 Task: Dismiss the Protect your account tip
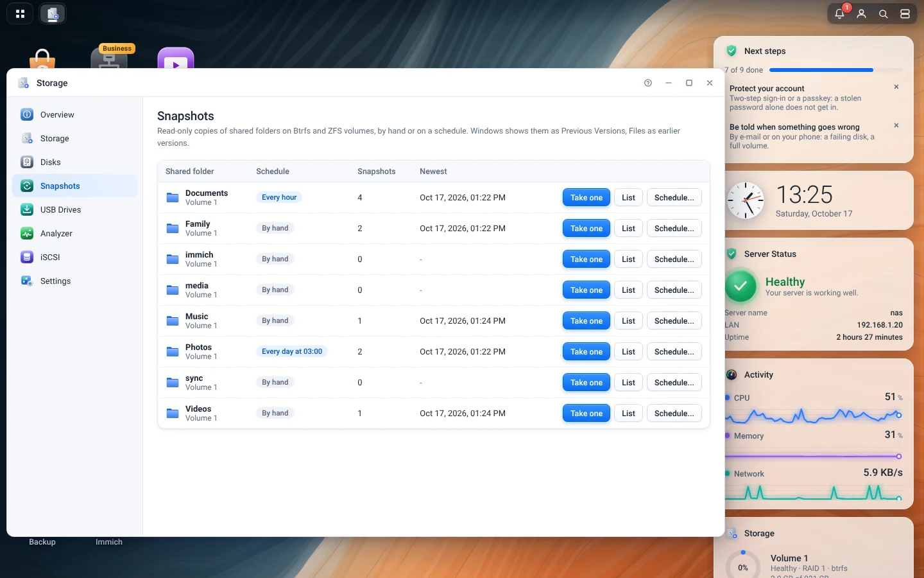click(x=896, y=87)
